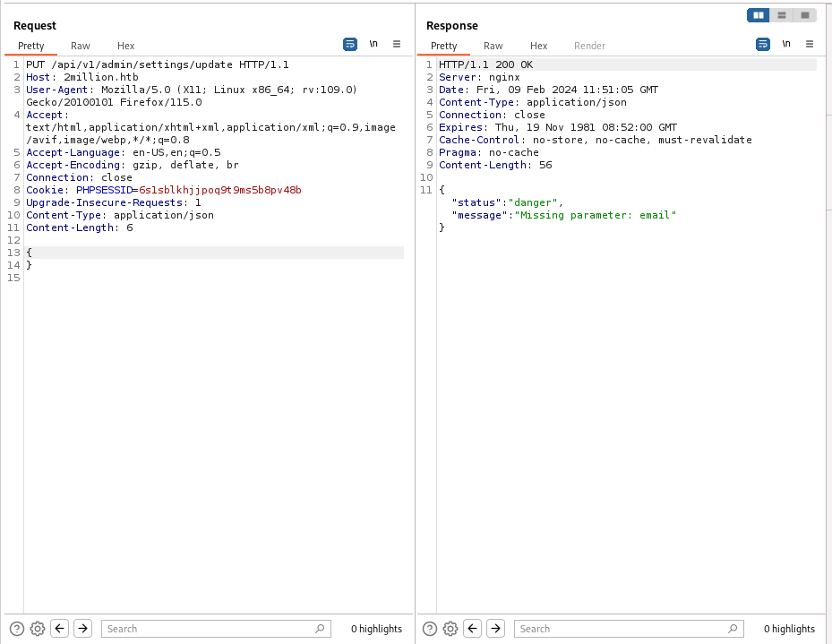Go to previous match in request pane
Image resolution: width=832 pixels, height=644 pixels.
[x=60, y=629]
